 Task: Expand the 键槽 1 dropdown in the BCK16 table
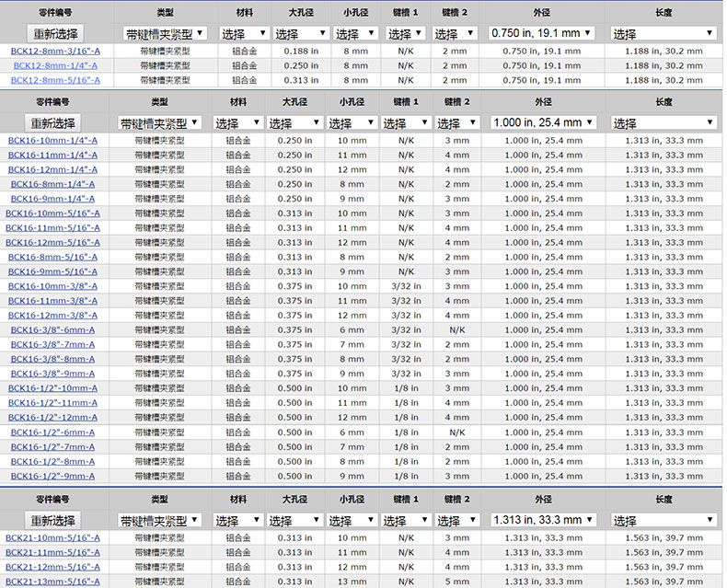[x=406, y=122]
